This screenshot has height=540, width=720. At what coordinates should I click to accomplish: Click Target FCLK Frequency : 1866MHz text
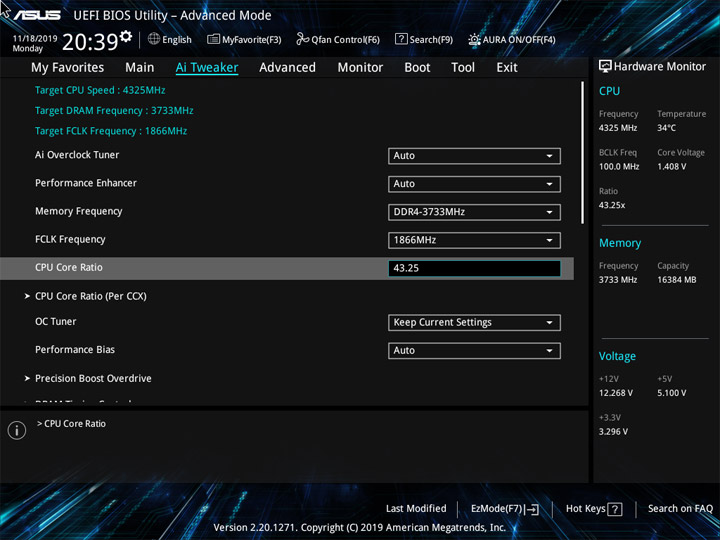[x=111, y=131]
